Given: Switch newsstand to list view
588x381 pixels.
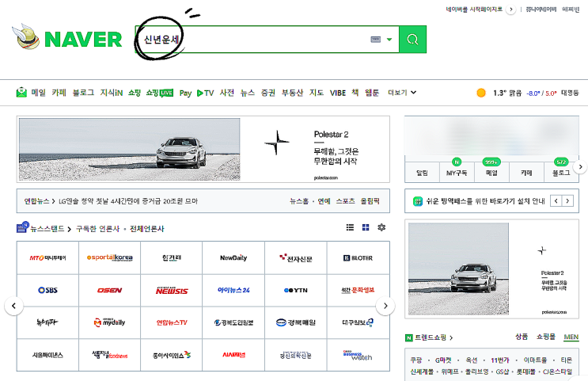Looking at the screenshot, I should click(350, 227).
